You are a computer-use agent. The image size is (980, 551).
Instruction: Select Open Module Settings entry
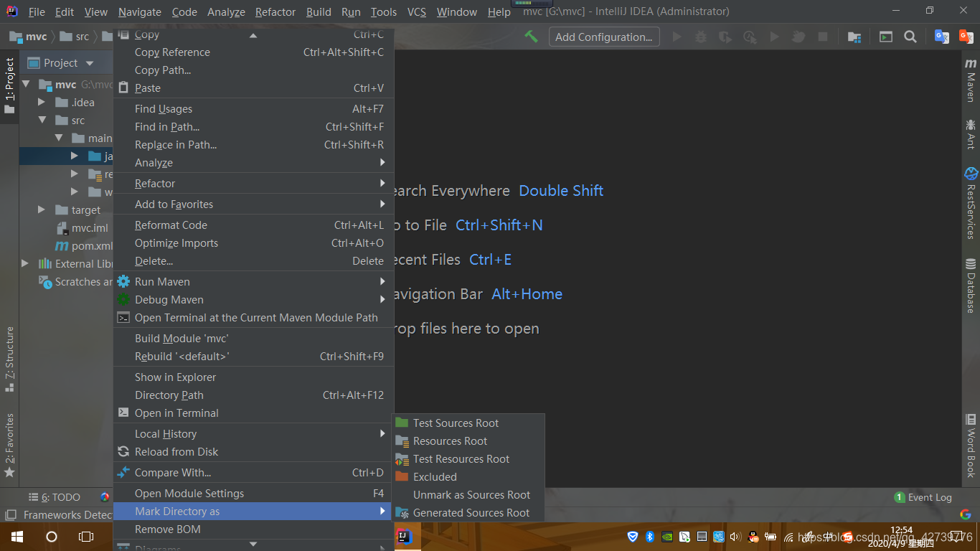(x=254, y=494)
